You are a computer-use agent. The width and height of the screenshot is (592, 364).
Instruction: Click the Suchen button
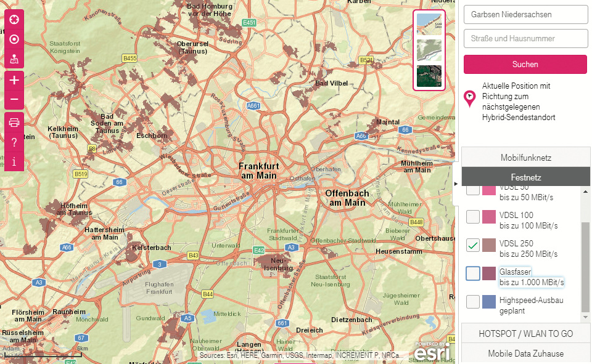pyautogui.click(x=525, y=64)
